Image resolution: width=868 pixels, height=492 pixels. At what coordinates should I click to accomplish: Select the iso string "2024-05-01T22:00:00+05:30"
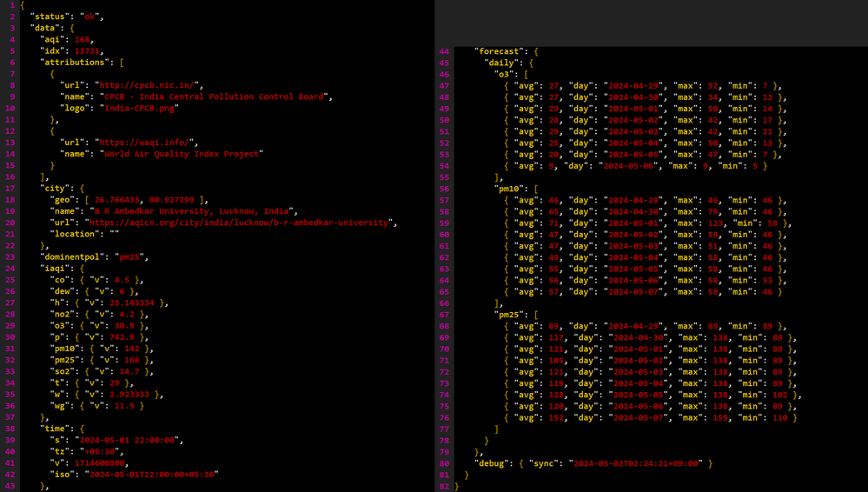tap(152, 475)
